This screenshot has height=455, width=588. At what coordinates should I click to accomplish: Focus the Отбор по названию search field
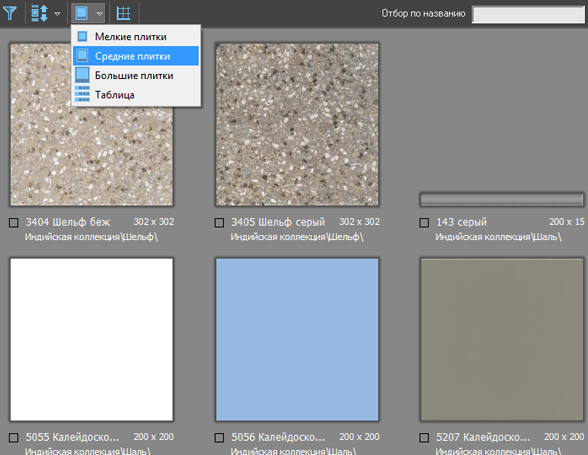[x=528, y=15]
